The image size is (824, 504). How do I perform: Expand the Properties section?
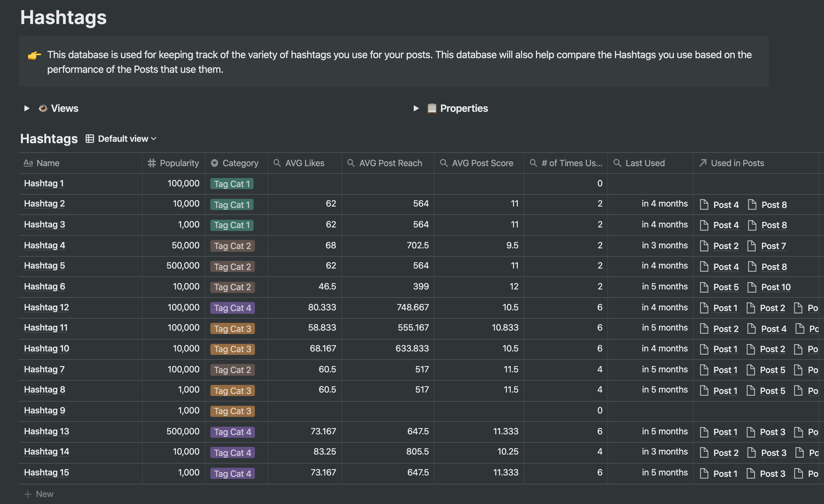[416, 108]
